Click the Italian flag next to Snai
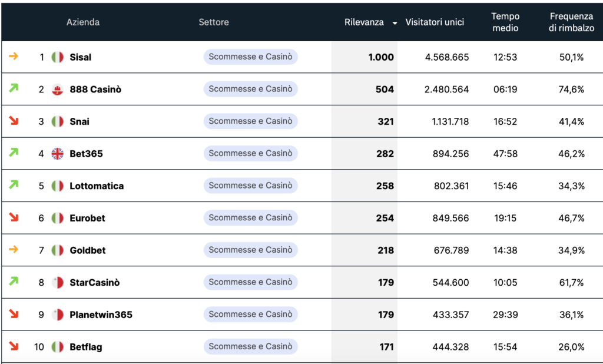 [x=57, y=121]
